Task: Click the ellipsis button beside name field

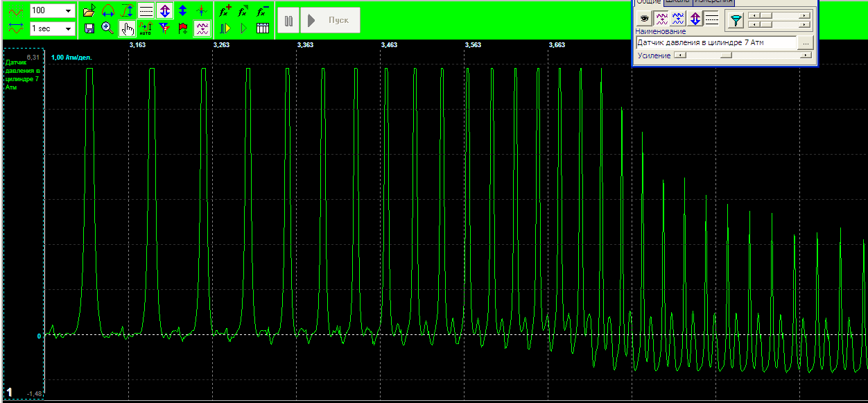Action: tap(804, 43)
